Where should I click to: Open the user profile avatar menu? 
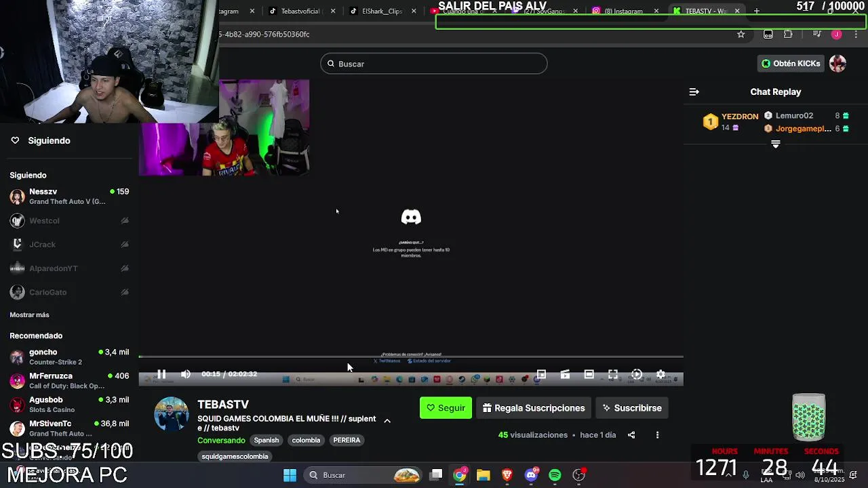pos(838,64)
